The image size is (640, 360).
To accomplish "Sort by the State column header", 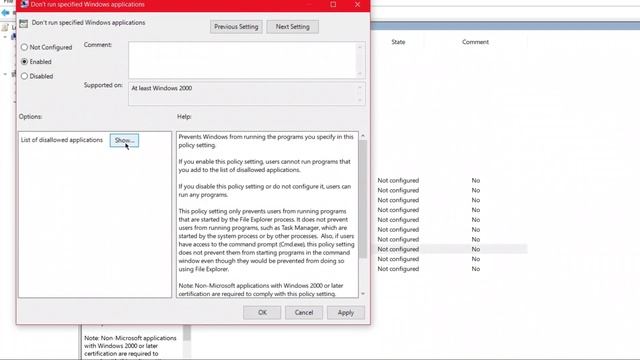I will [x=398, y=42].
